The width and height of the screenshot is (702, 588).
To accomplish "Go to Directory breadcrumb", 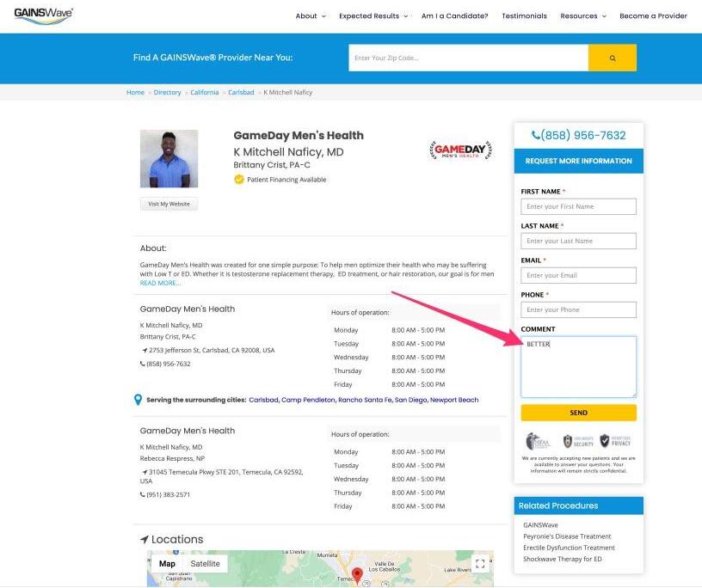I will 167,92.
